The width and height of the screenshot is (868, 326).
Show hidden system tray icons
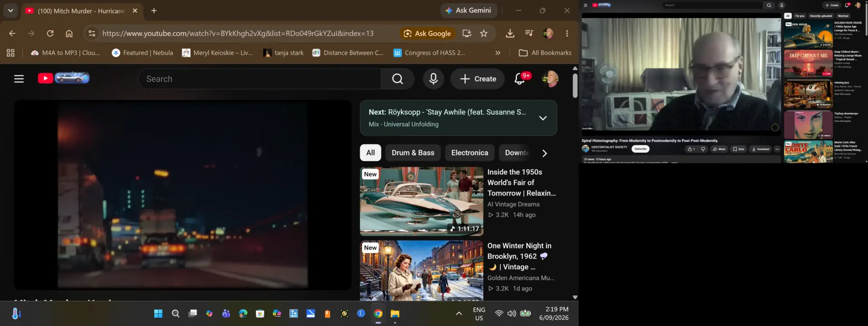coord(459,313)
